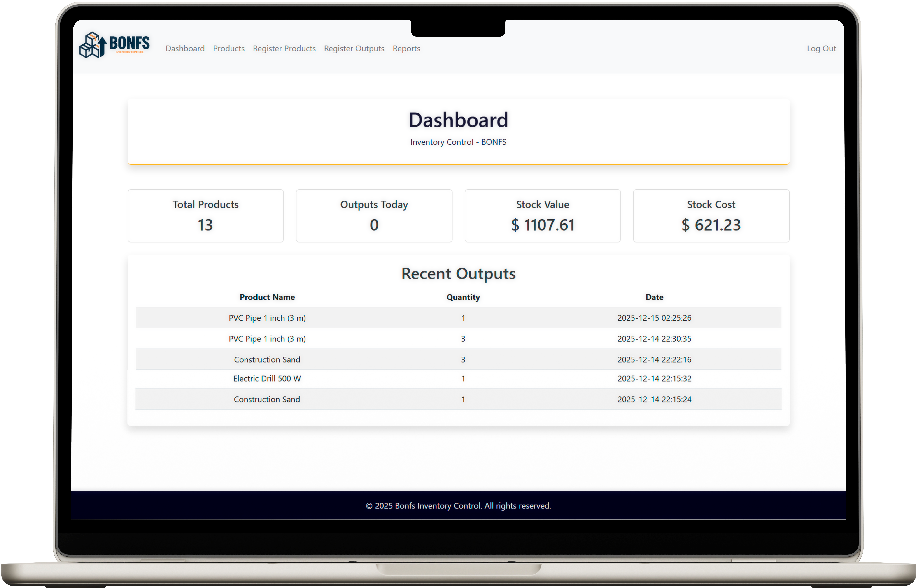This screenshot has width=916, height=588.
Task: Select the Stock Value card
Action: (x=542, y=215)
